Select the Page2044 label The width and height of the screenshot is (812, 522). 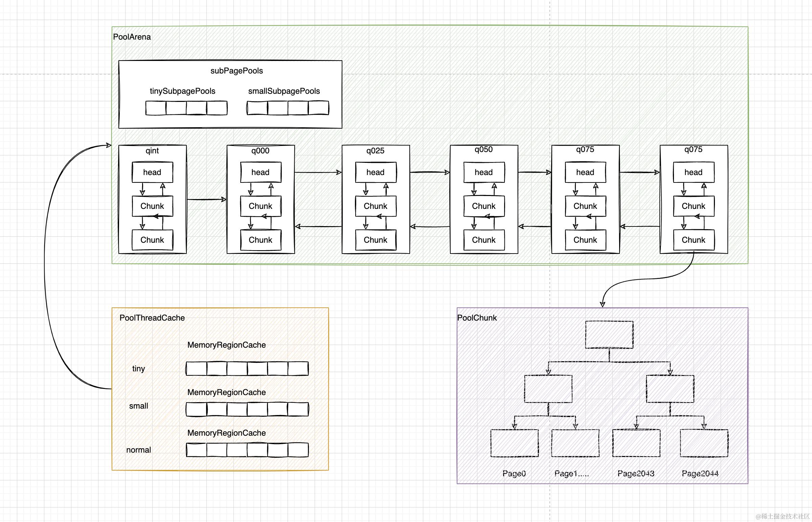pos(700,474)
